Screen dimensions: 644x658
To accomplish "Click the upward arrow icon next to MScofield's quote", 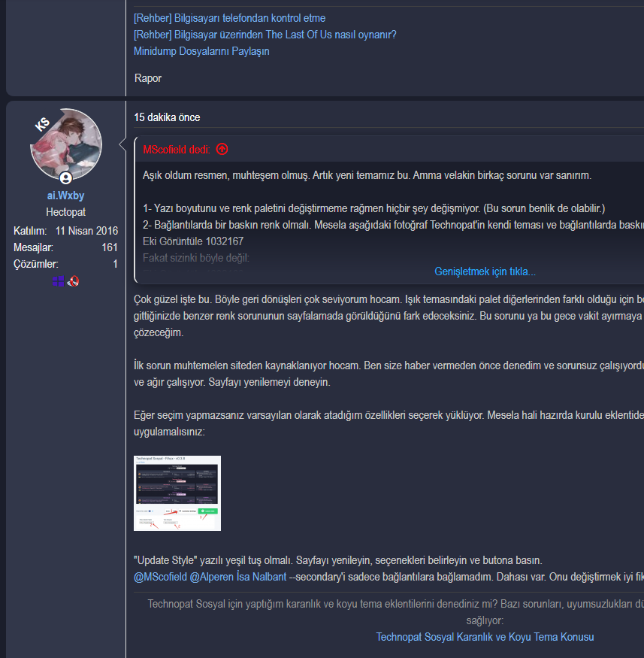I will click(222, 149).
